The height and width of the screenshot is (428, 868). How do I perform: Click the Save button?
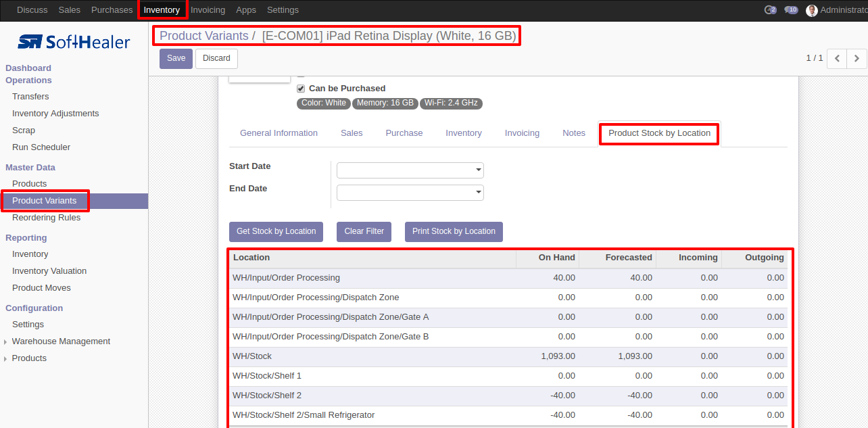tap(176, 58)
